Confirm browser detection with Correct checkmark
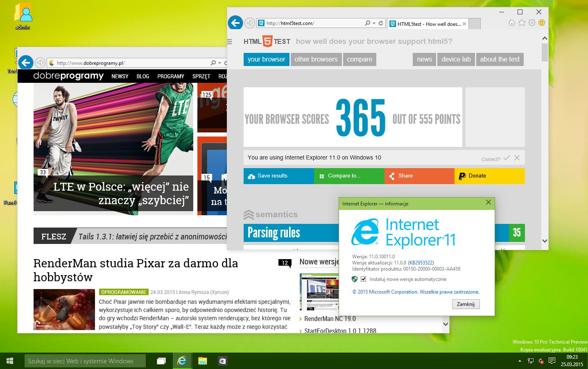588x369 pixels. [x=507, y=158]
